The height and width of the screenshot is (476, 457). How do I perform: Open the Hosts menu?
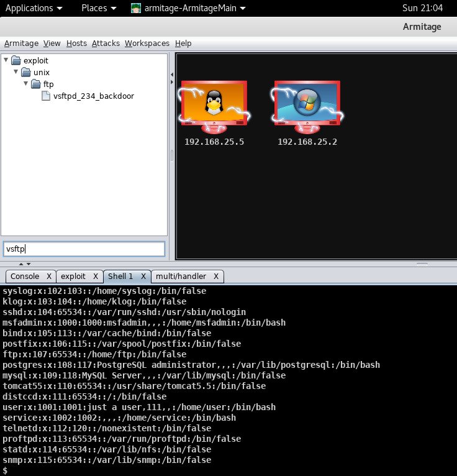(76, 43)
